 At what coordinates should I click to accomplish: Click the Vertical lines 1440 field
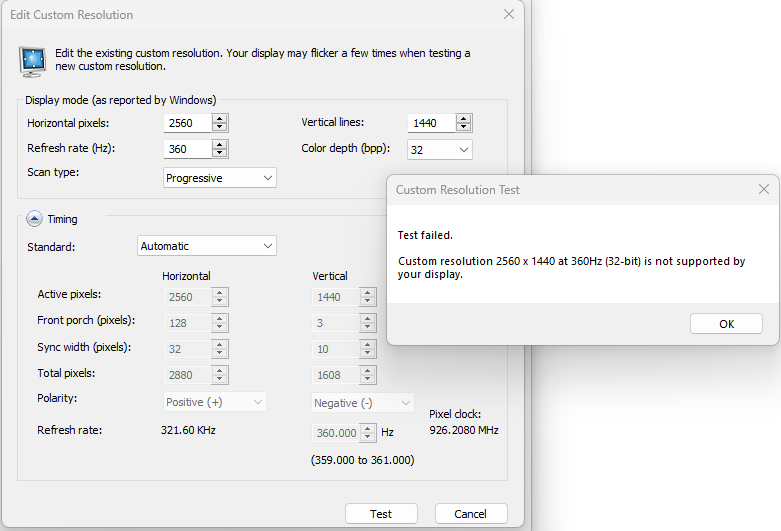click(431, 123)
